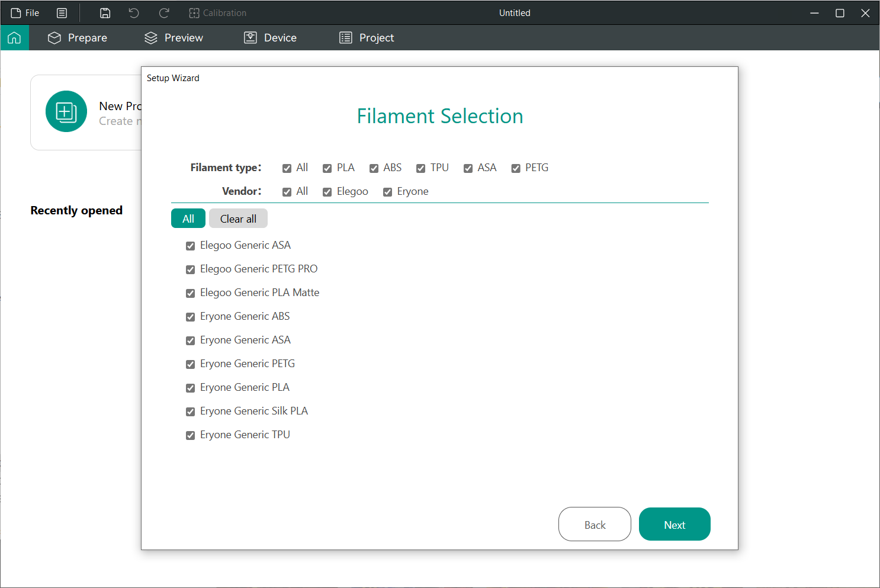
Task: Close the application window
Action: pyautogui.click(x=865, y=13)
